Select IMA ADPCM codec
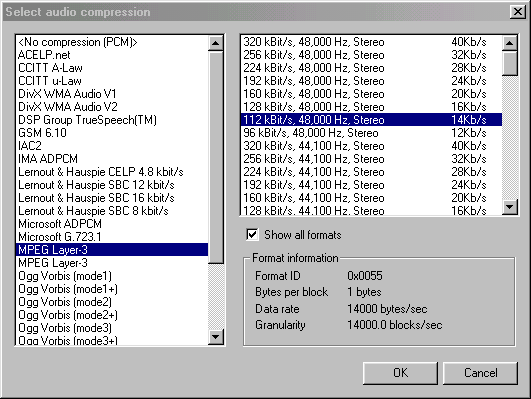The width and height of the screenshot is (531, 399). click(x=112, y=159)
